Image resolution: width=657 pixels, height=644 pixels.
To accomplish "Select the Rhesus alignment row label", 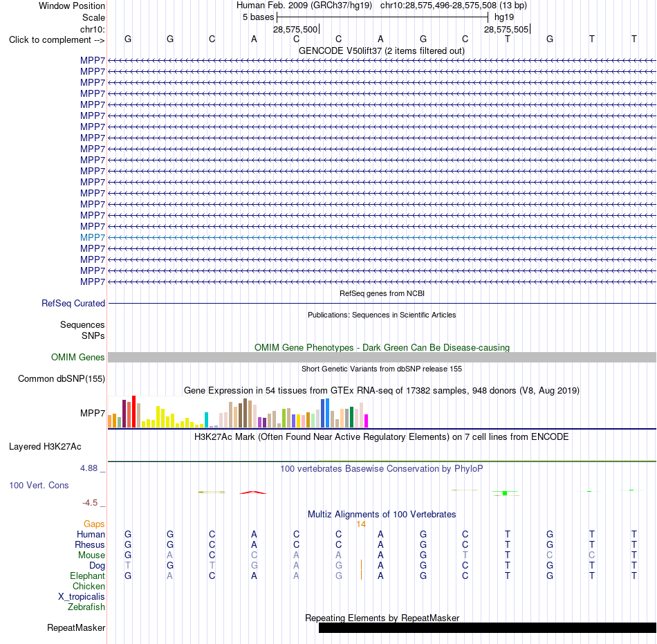I will pos(89,544).
